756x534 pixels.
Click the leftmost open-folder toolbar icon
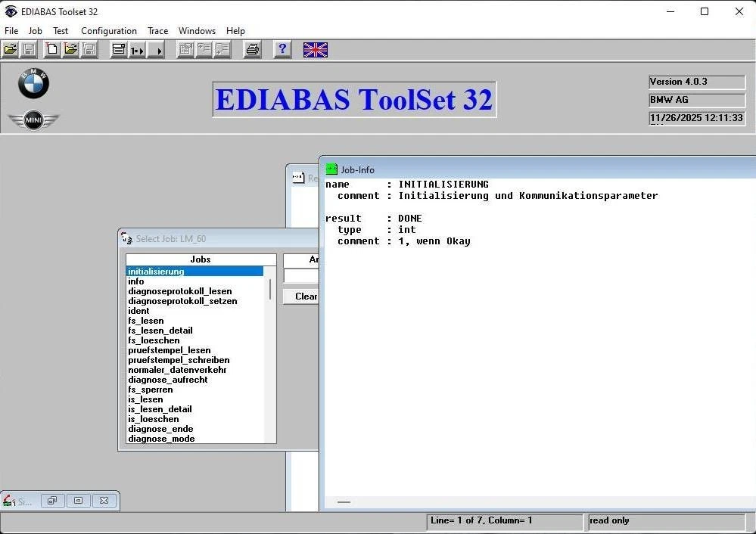click(x=10, y=49)
